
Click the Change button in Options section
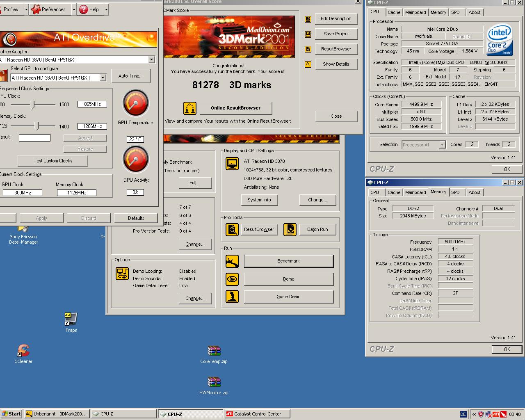(195, 298)
